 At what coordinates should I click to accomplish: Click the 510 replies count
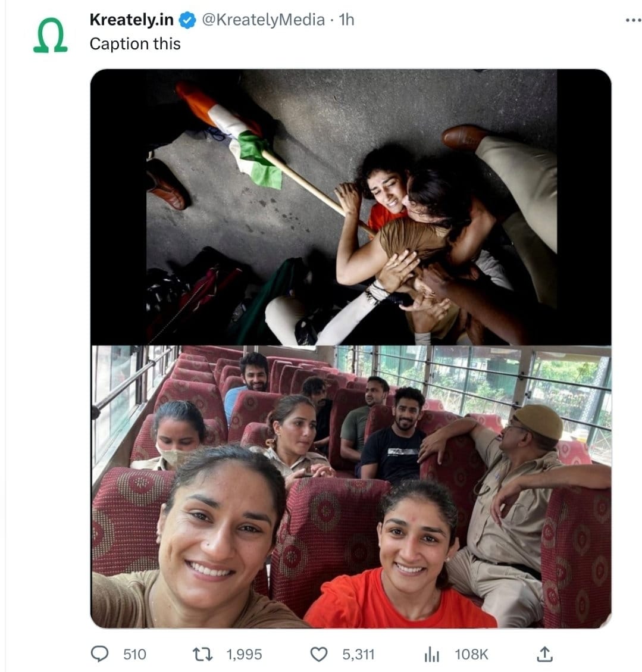pos(134,655)
